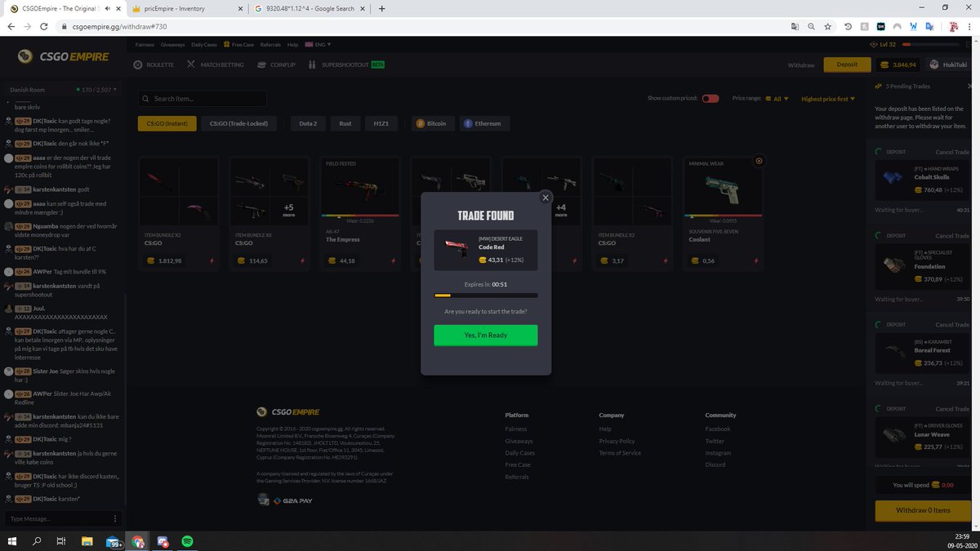Click the Withdraw 0 Items button

923,510
